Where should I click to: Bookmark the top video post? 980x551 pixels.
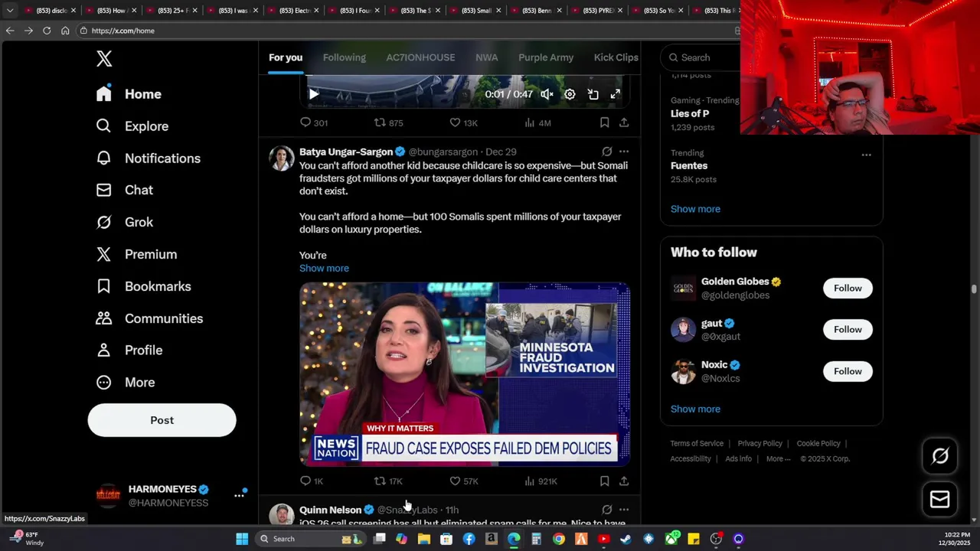604,122
